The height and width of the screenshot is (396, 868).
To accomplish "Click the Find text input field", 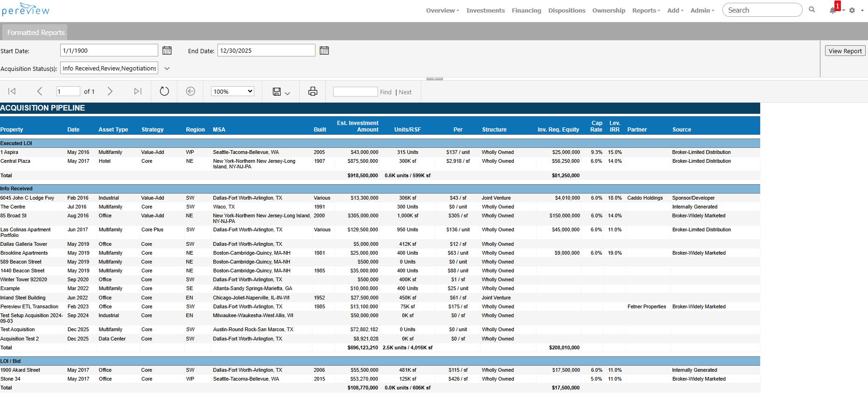I will (x=355, y=92).
